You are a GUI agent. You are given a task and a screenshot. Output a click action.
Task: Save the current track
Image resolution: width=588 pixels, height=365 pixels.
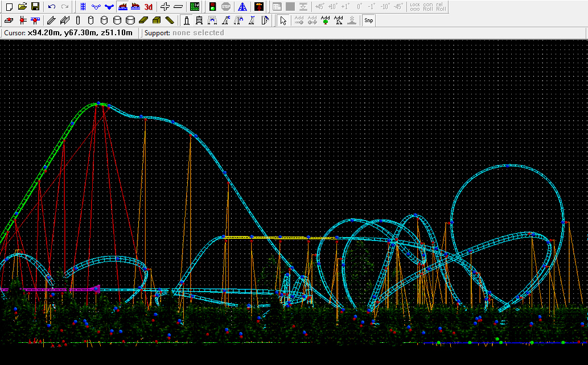pos(36,6)
